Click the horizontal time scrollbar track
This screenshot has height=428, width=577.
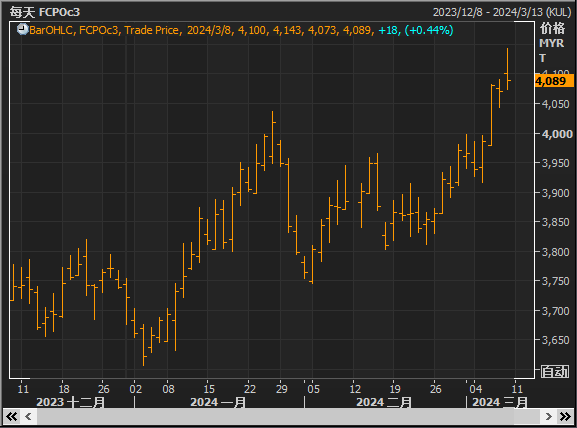pyautogui.click(x=288, y=417)
